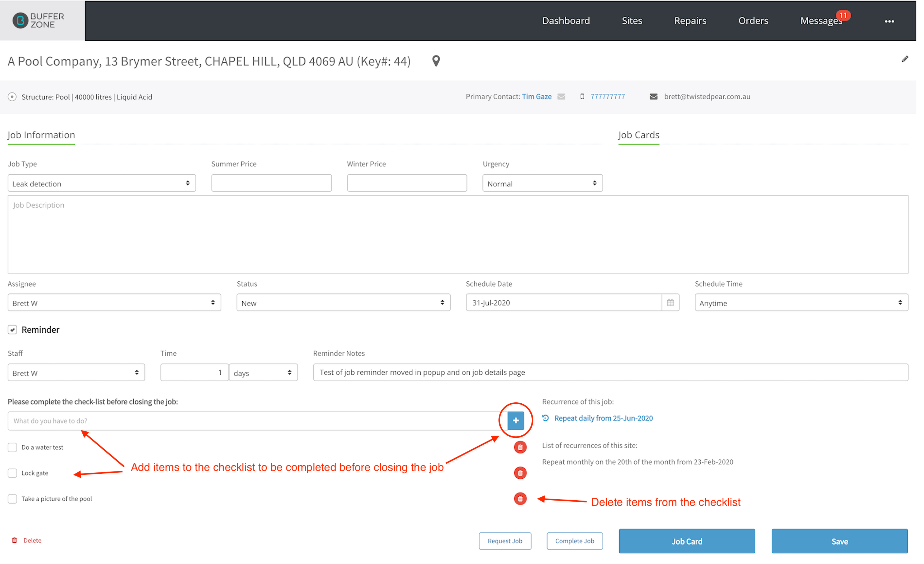Click the email icon before brett@twistedpear.com.au
This screenshot has height=564, width=924.
click(653, 96)
